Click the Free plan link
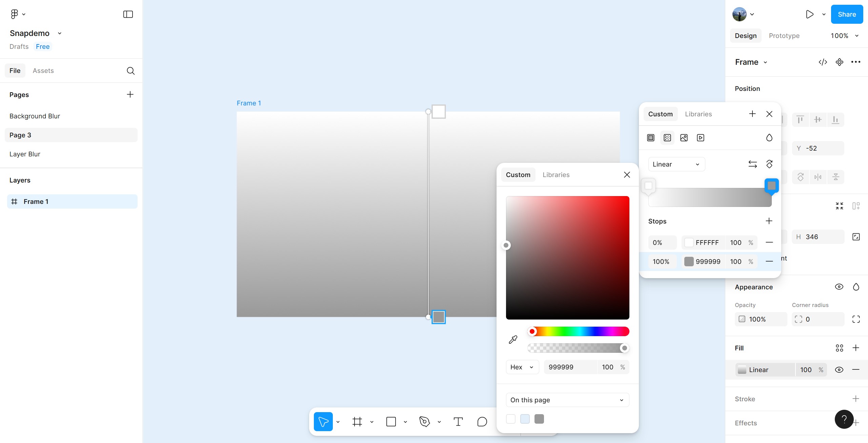 point(43,46)
